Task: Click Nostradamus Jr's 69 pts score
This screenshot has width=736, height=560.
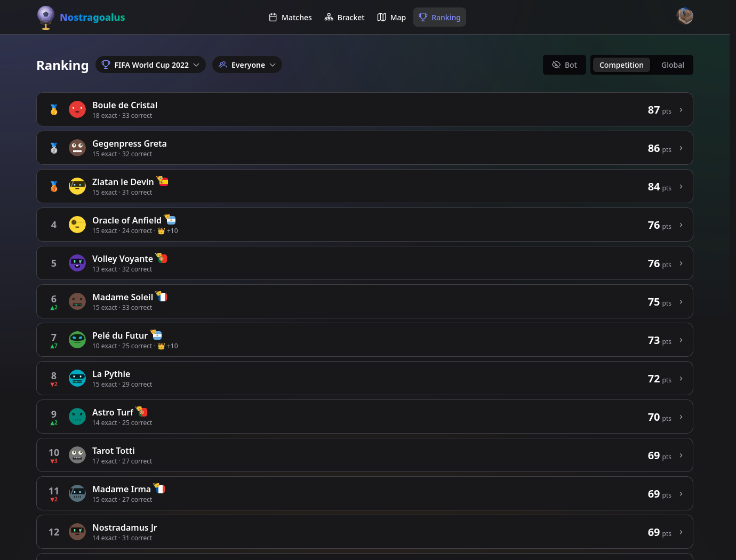Action: click(x=659, y=532)
